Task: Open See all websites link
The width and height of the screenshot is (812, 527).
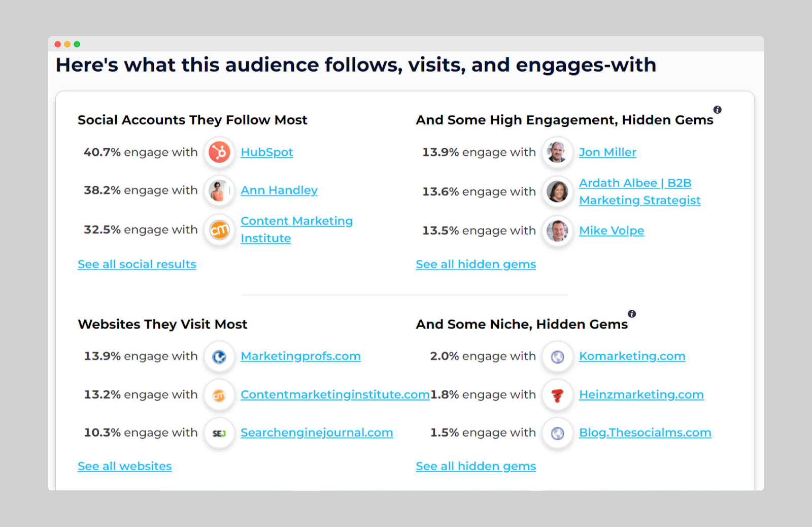Action: pyautogui.click(x=124, y=466)
